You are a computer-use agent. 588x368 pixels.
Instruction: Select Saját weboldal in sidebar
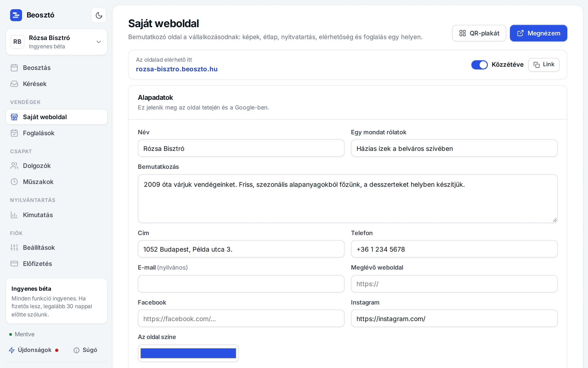click(56, 117)
